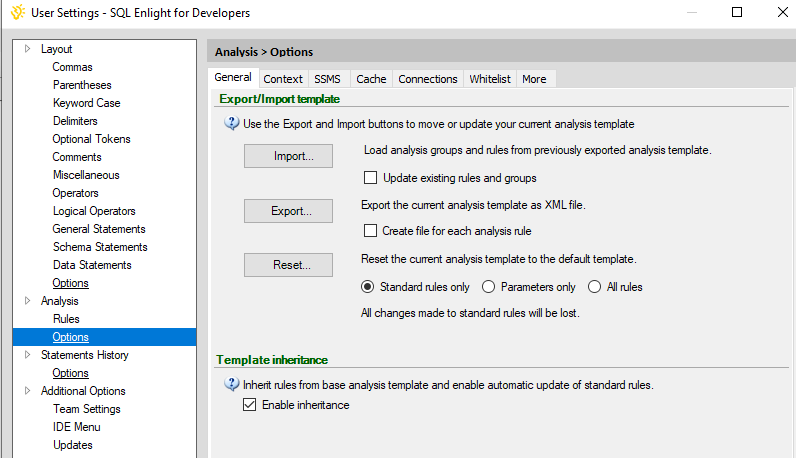Select Schema Statements item
This screenshot has height=458, width=796.
(101, 247)
